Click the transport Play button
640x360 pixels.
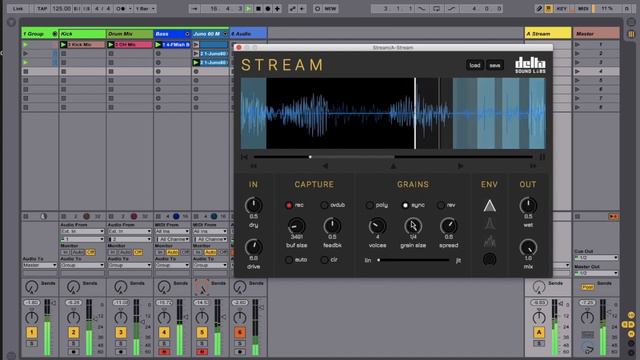coord(248,9)
